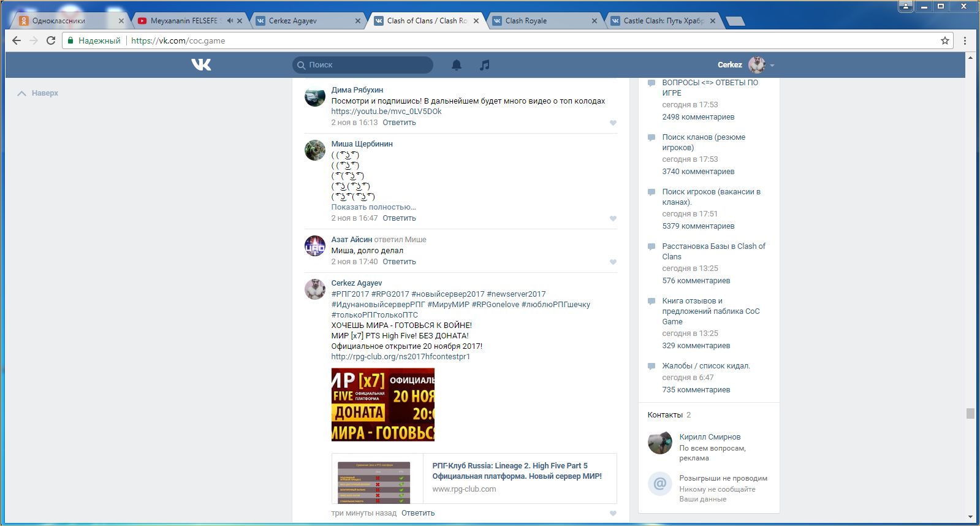980x526 pixels.
Task: Like Cerkez Agayev's post with the heart
Action: click(x=613, y=513)
